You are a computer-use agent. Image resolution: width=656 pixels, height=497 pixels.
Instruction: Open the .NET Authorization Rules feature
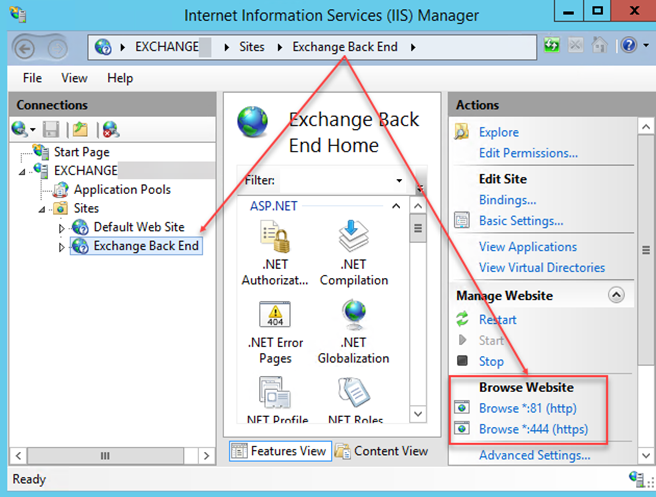275,254
